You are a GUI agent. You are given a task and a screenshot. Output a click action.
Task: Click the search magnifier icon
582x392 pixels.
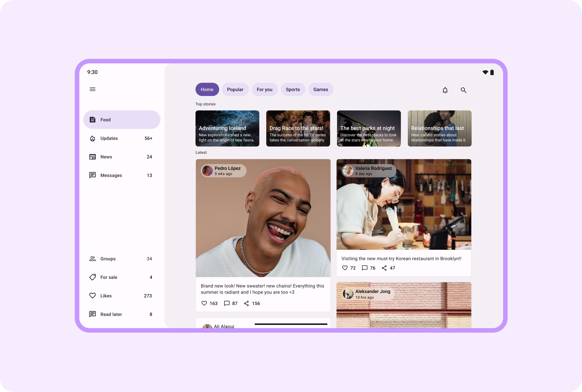[463, 90]
